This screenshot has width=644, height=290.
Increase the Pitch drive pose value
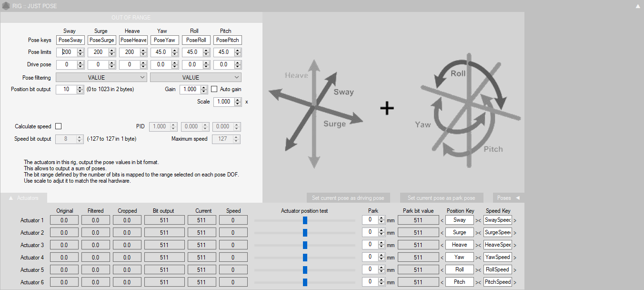(x=237, y=62)
